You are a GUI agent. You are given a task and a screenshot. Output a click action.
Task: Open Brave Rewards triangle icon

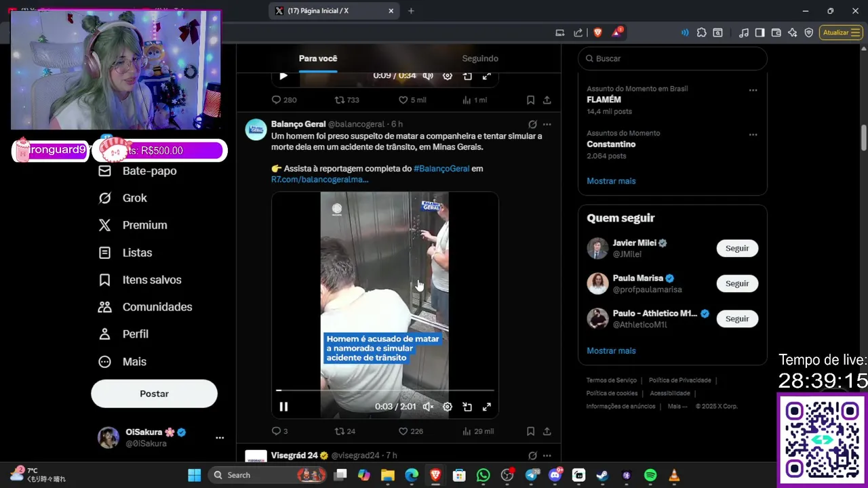pos(617,33)
